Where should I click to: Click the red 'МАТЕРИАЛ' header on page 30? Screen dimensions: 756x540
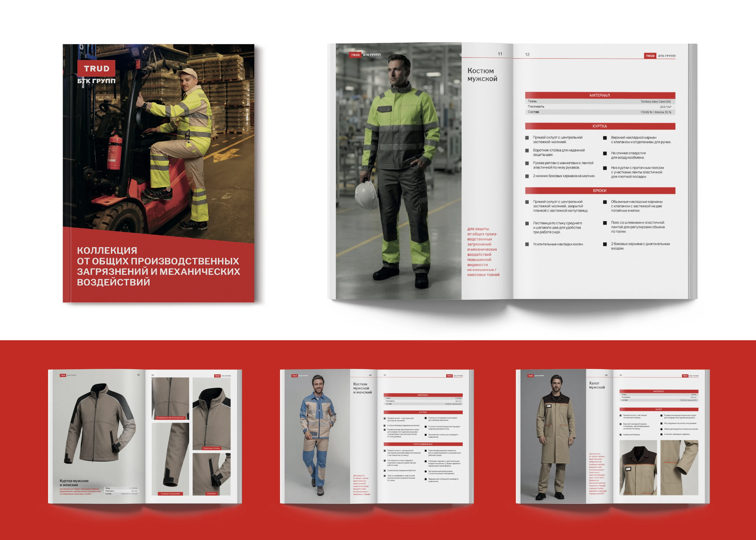click(659, 391)
